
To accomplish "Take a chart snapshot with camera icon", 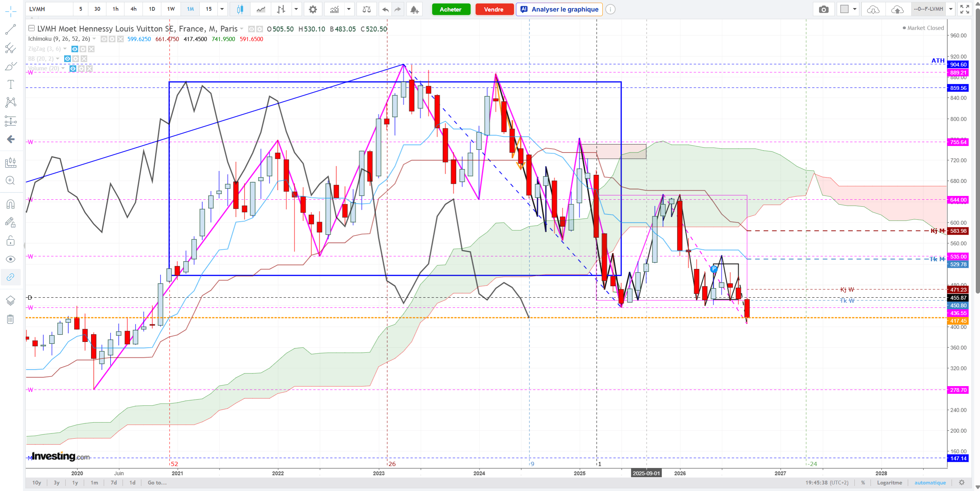I will [x=823, y=9].
